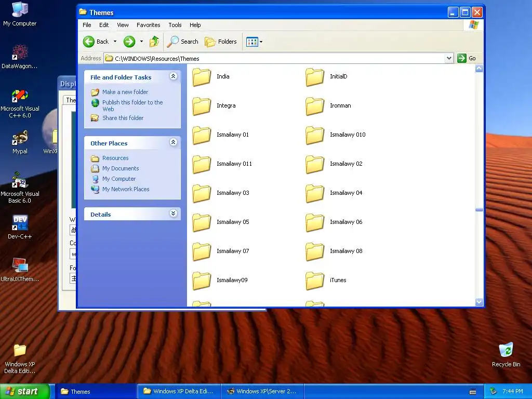Click the keyboard icon in taskbar

pos(473,392)
